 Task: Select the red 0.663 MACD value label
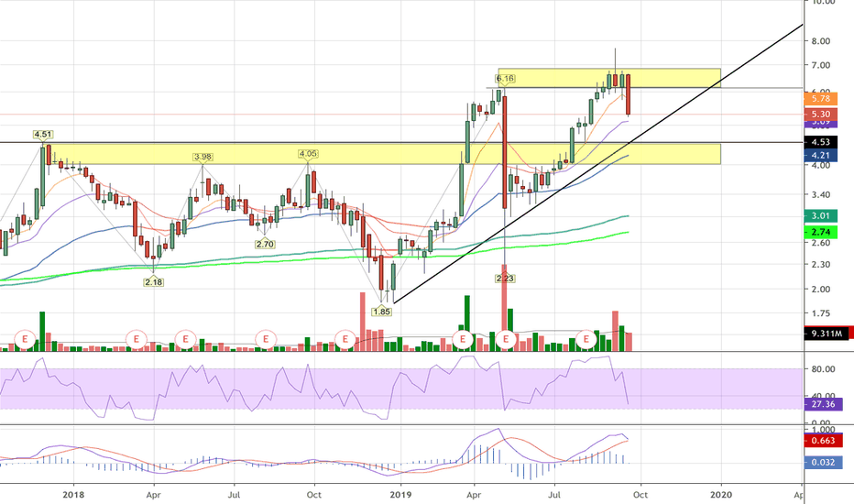[x=823, y=440]
